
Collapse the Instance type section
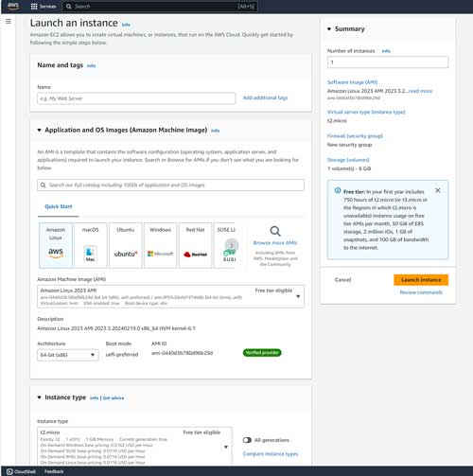coord(39,397)
